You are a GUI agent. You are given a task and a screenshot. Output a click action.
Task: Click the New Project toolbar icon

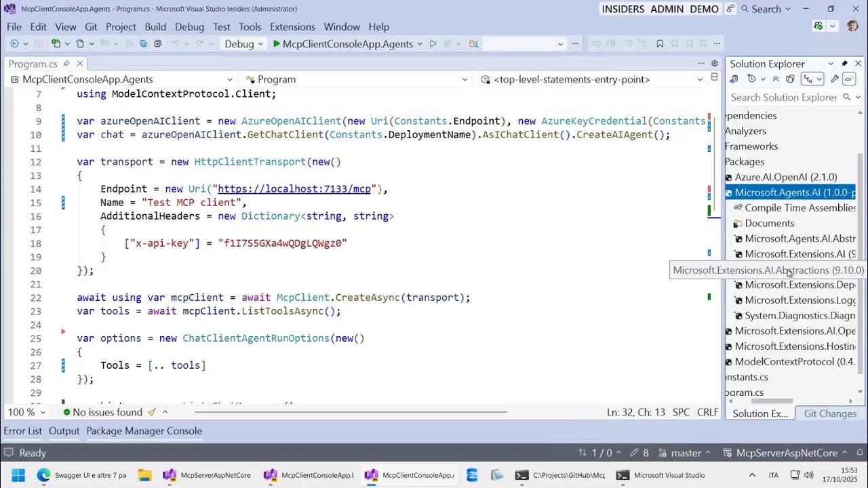(57, 43)
